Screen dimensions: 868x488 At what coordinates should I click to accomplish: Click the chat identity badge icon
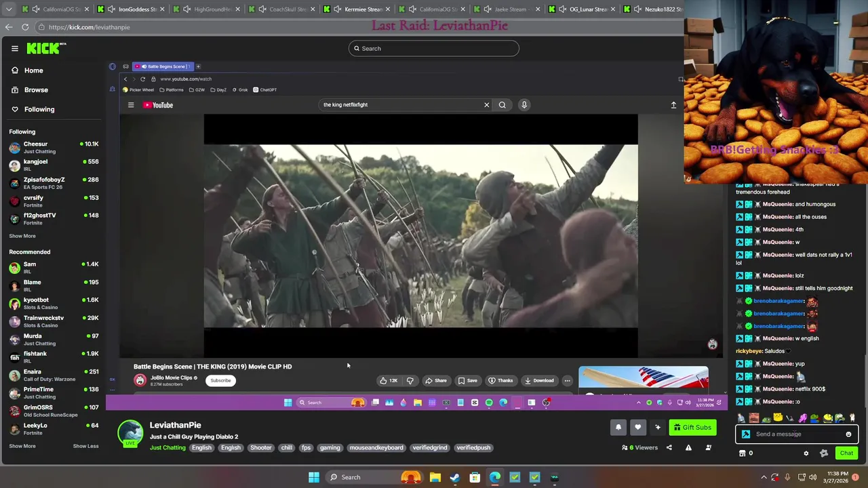746,434
